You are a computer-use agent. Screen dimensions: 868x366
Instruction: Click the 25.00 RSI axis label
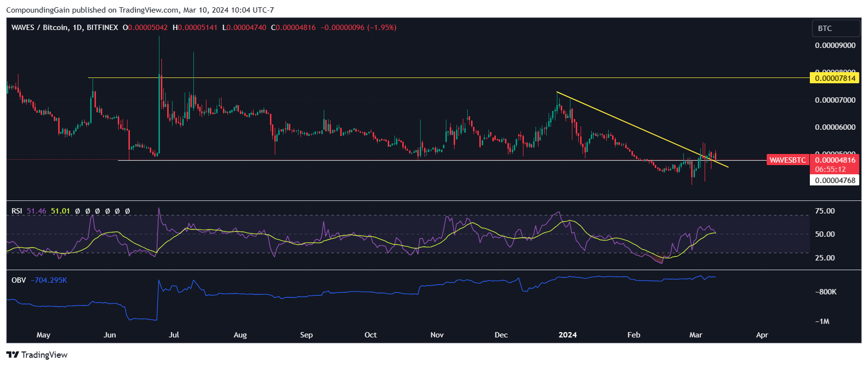click(825, 258)
